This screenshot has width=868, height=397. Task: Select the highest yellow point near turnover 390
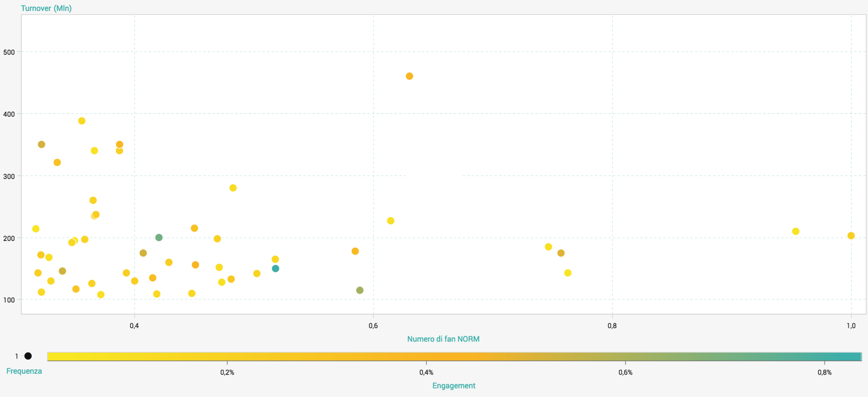click(x=82, y=121)
